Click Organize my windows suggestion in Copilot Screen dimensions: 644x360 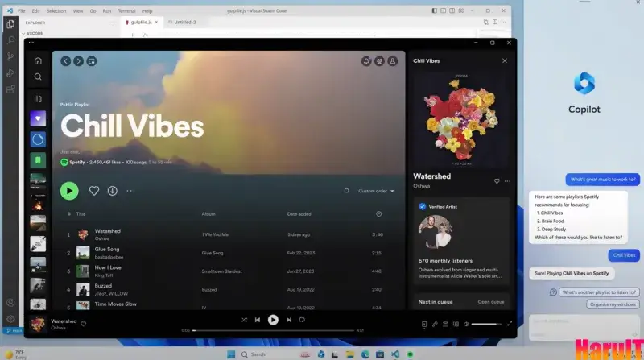click(x=613, y=304)
